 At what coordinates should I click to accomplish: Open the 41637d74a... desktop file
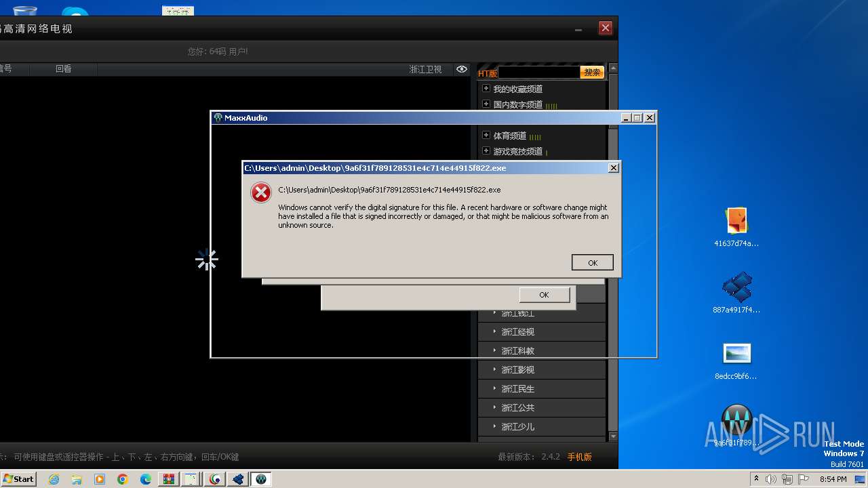(x=736, y=228)
